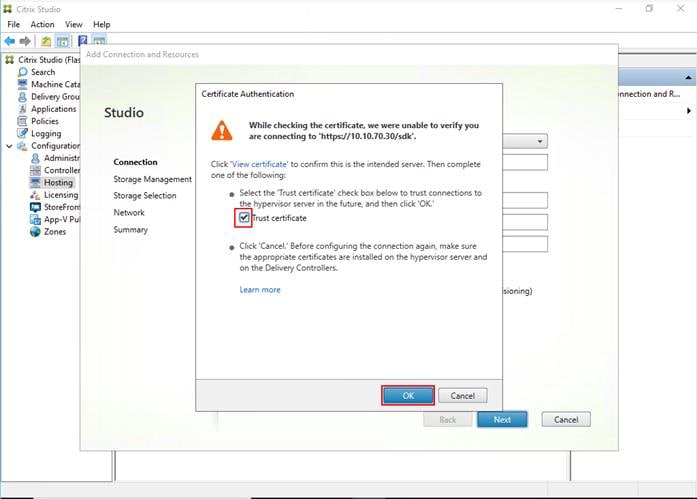Click the Next button in the wizard
Image resolution: width=697 pixels, height=499 pixels.
pyautogui.click(x=502, y=419)
